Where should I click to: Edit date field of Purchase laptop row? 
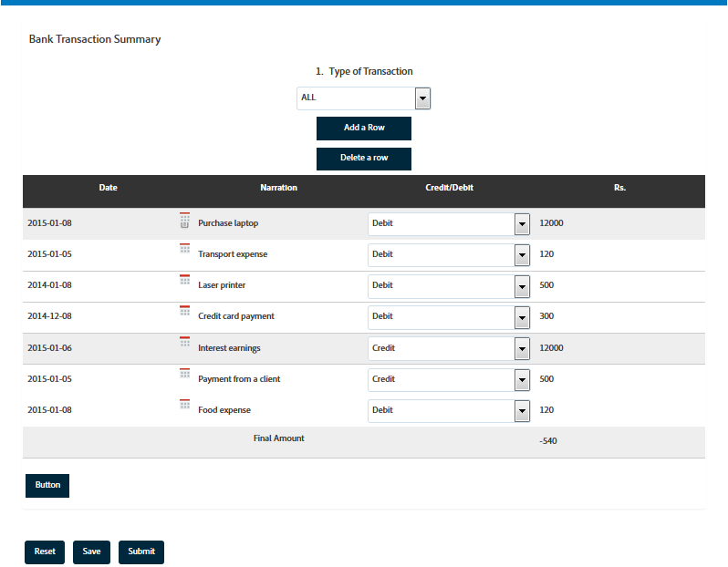pos(49,223)
